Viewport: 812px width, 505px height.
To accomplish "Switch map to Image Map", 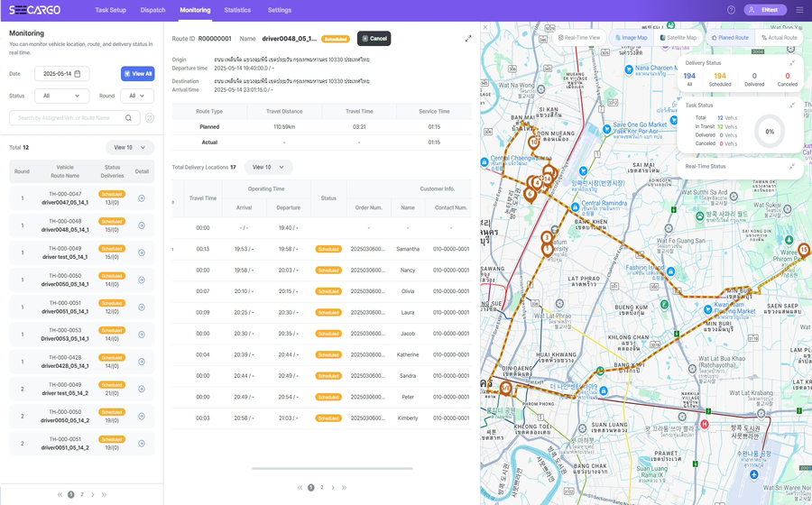I will pyautogui.click(x=631, y=38).
